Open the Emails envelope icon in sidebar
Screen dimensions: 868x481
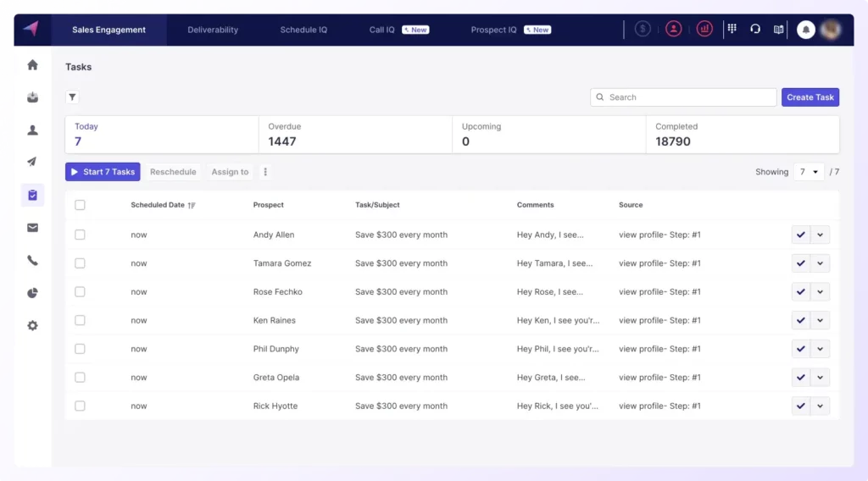[x=33, y=228]
